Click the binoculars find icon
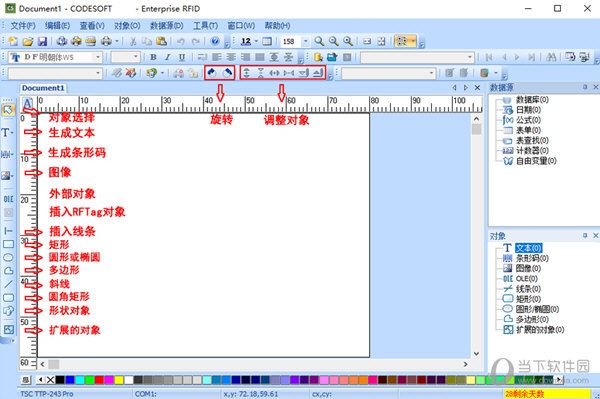This screenshot has width=600, height=399. pos(551,57)
